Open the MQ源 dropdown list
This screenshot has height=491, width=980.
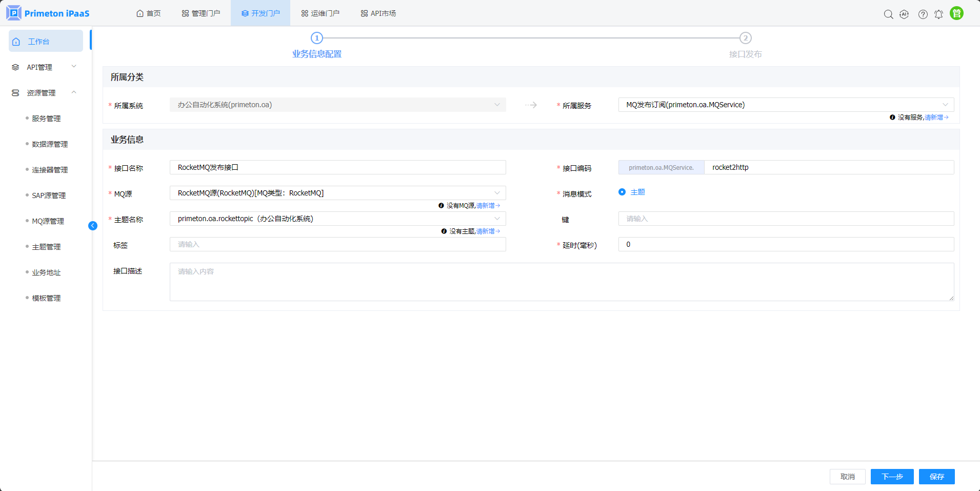337,193
